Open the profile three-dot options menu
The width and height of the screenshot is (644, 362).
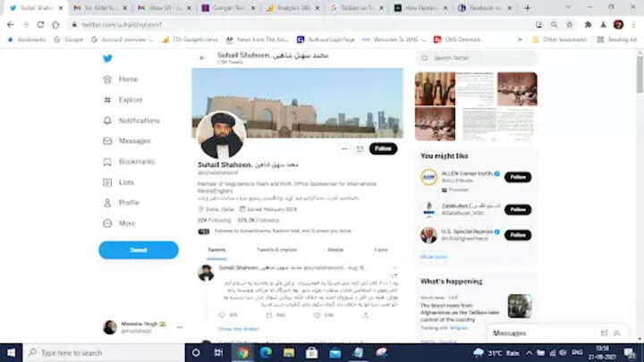[x=344, y=148]
